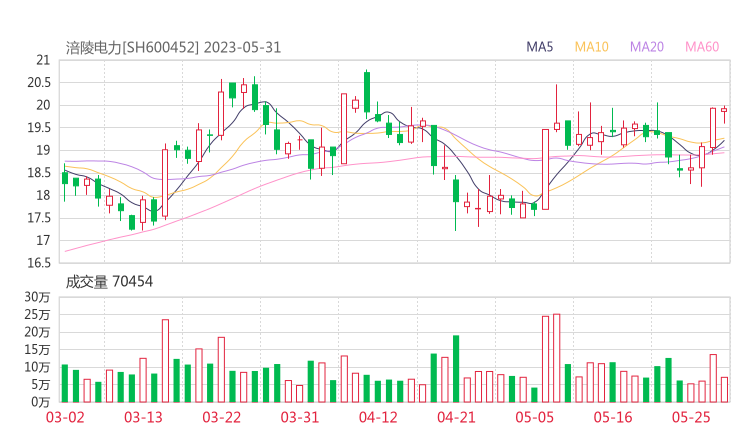Click the 20万 volume axis label
The width and height of the screenshot is (740, 440).
(x=37, y=332)
